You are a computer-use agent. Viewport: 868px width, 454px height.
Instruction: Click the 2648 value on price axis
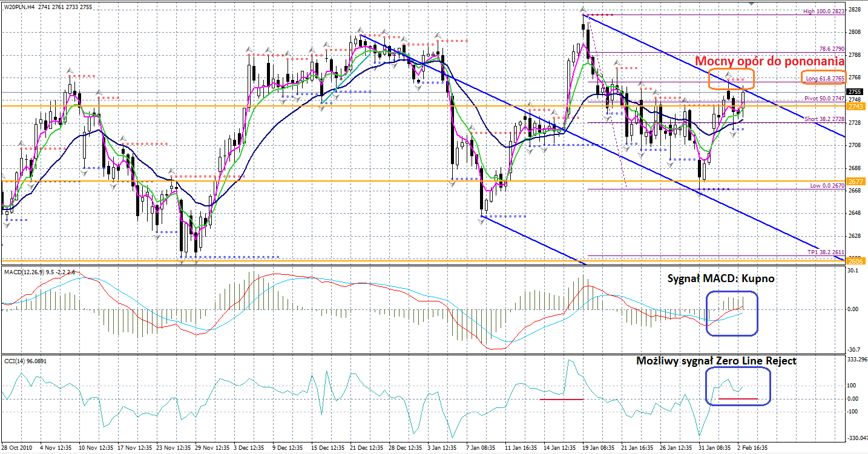click(x=855, y=213)
